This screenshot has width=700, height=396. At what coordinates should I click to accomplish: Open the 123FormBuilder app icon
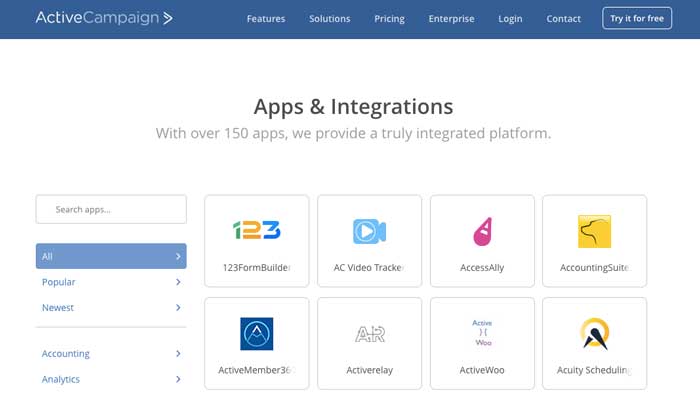[x=257, y=230]
